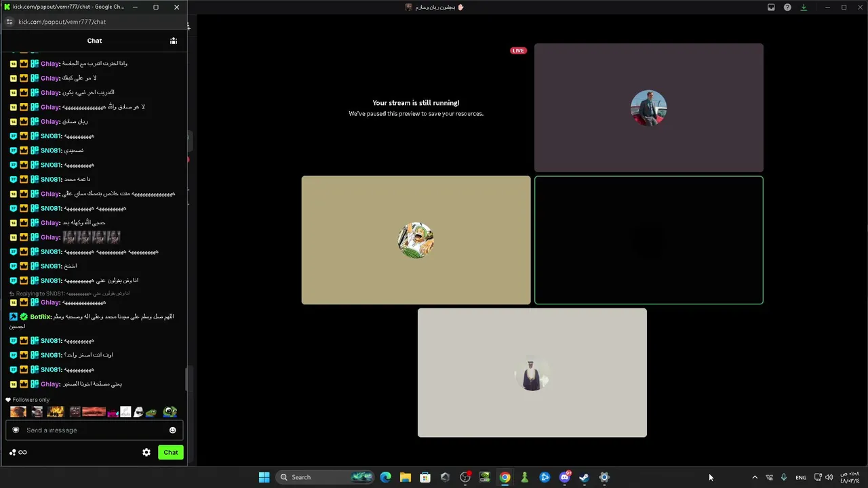Open chat settings gear
The image size is (868, 488).
(146, 452)
